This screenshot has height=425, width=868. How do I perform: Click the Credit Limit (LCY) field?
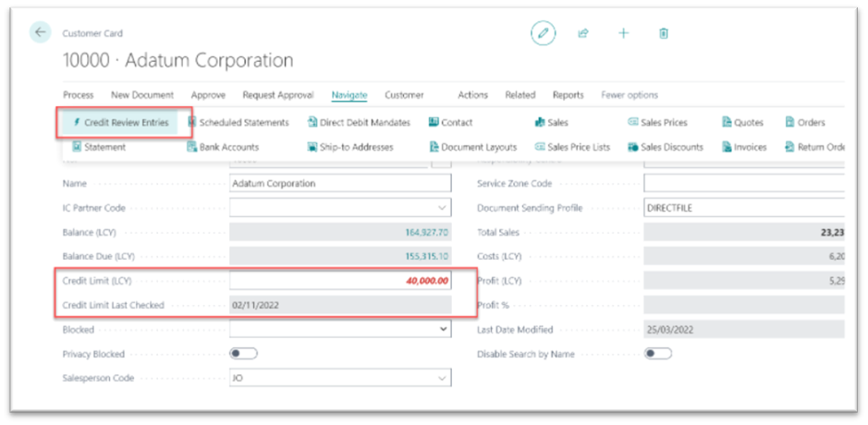340,281
